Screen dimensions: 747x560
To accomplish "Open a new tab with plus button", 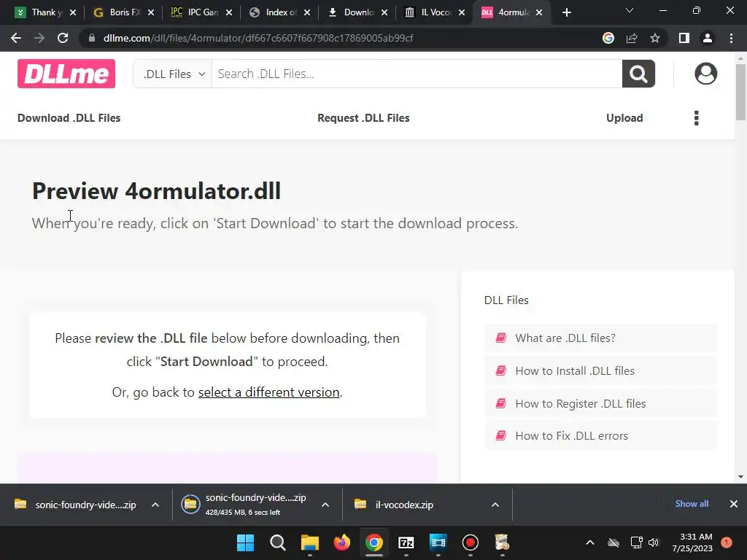I will click(x=566, y=12).
